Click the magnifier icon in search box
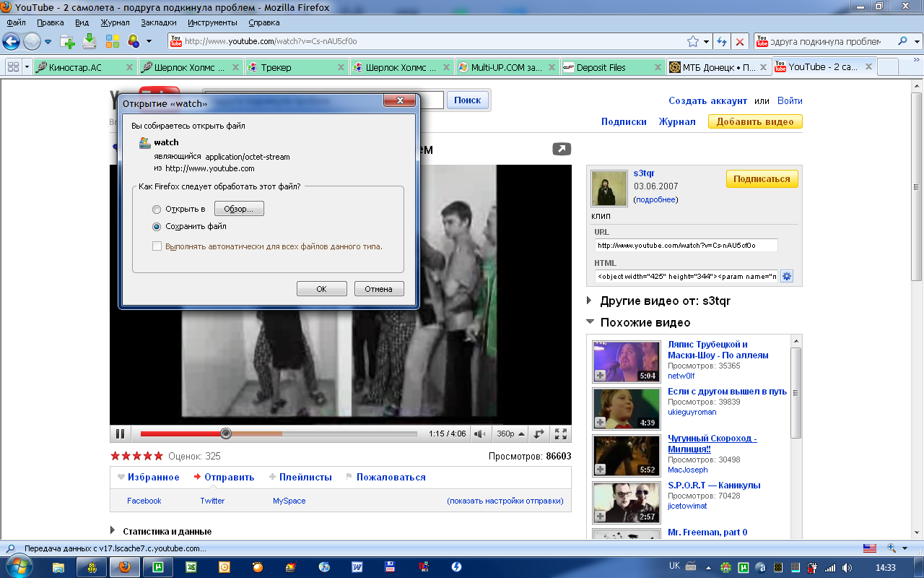This screenshot has height=578, width=924. pos(902,42)
